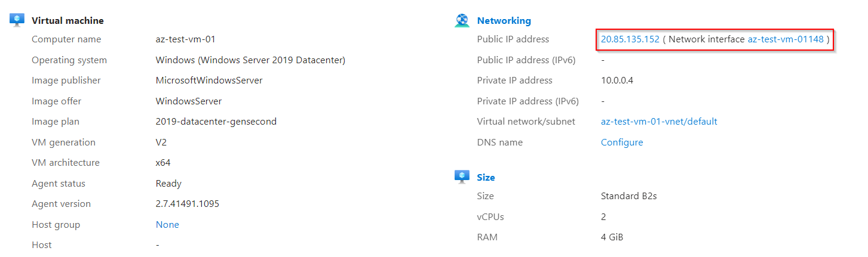The width and height of the screenshot is (868, 257).
Task: Click the computer name az-test-vm-01 value
Action: [185, 39]
